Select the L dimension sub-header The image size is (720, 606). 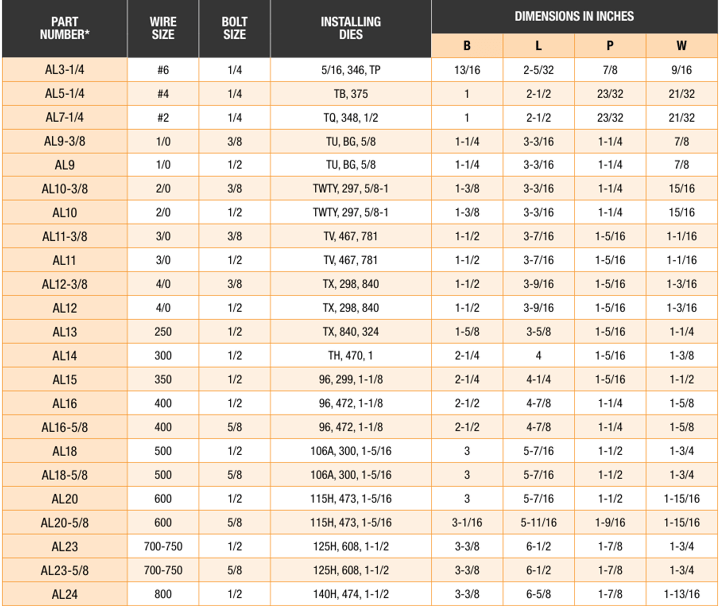(x=538, y=46)
